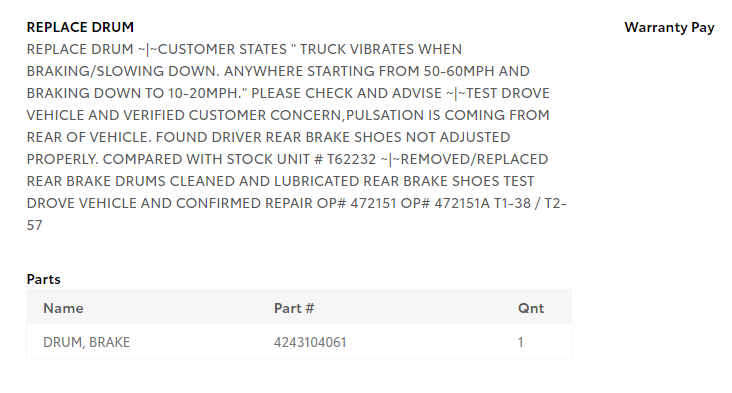Click the REMOVED/REPLACED text
Image resolution: width=732 pixels, height=393 pixels.
coord(474,159)
